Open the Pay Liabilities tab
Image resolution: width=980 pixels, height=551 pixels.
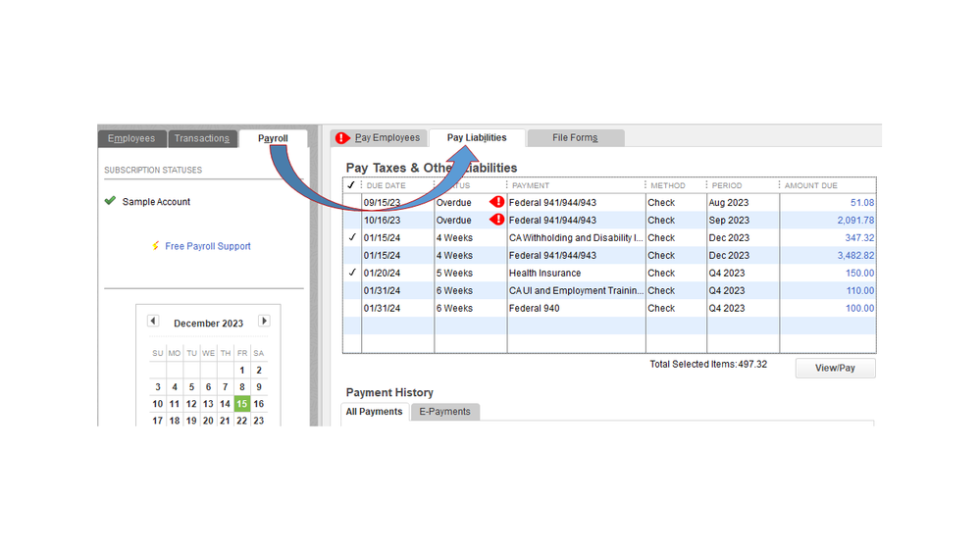pos(477,137)
